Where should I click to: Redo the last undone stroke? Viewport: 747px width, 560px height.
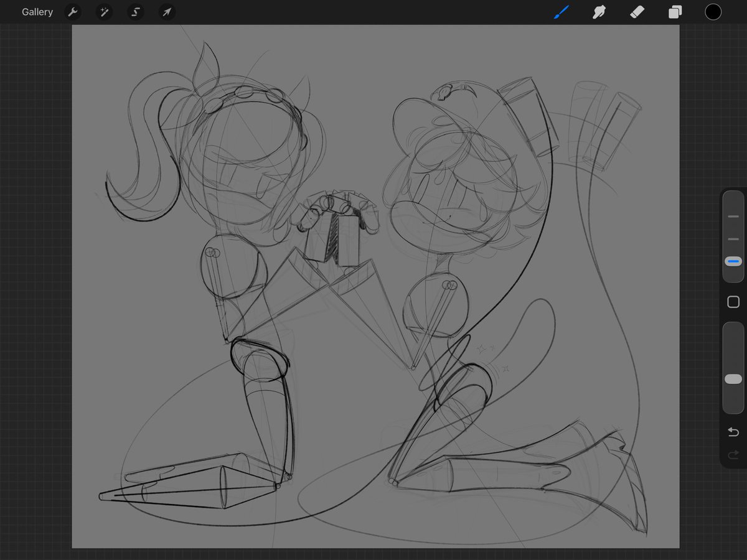coord(733,455)
